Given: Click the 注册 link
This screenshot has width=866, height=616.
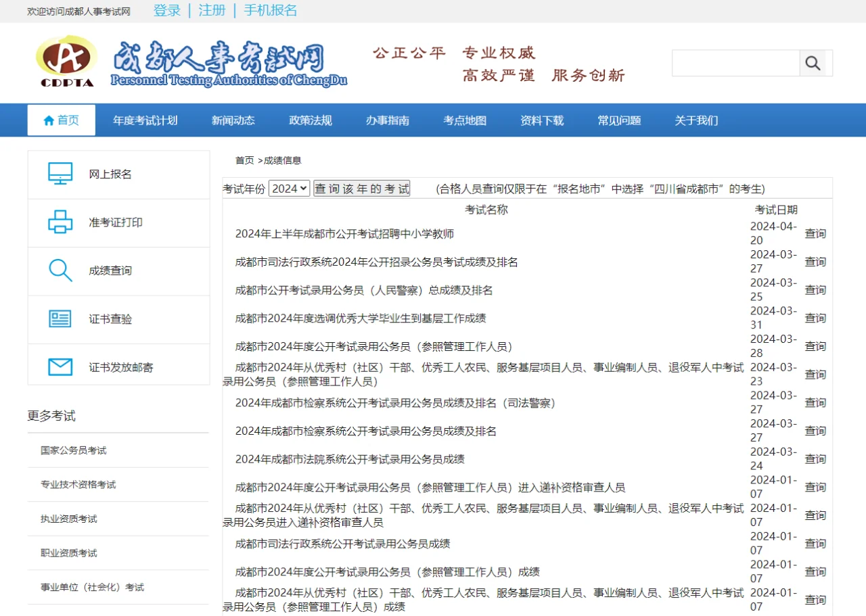Looking at the screenshot, I should 212,10.
